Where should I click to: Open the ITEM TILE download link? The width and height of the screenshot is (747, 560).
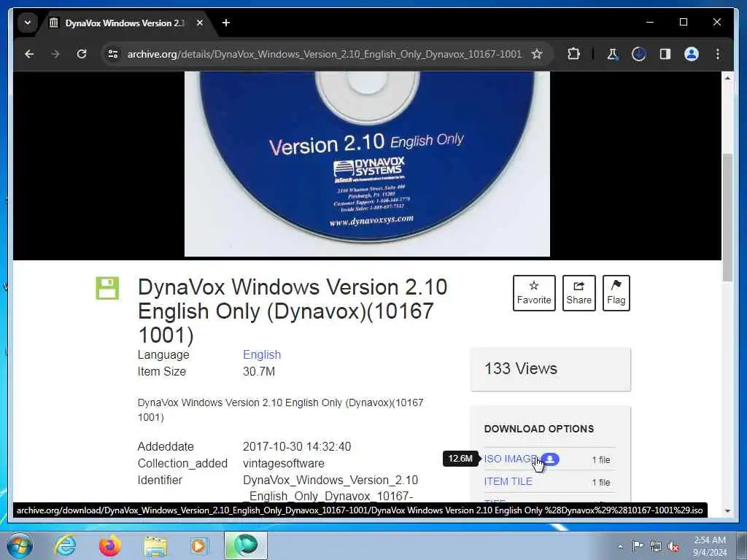click(508, 481)
